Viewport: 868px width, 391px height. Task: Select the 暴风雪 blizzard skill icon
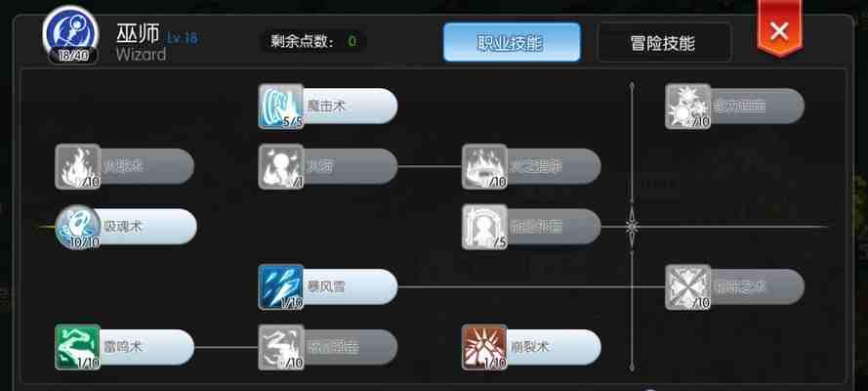click(x=280, y=286)
